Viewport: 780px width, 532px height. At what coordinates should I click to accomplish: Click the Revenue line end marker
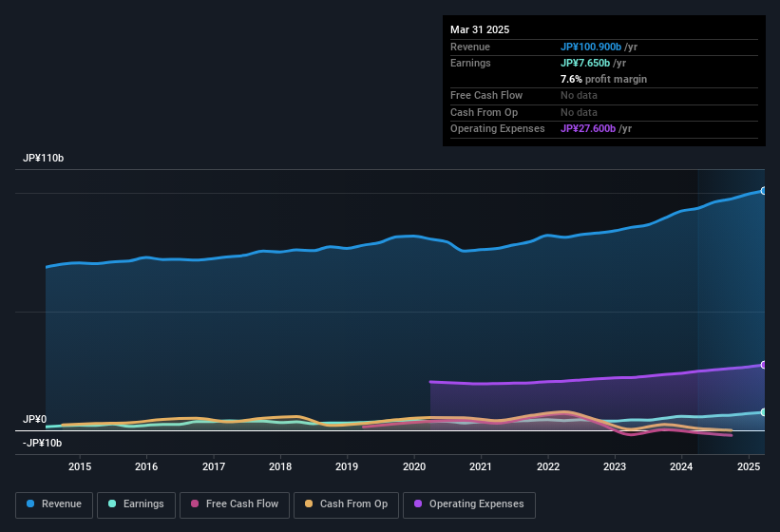(763, 191)
